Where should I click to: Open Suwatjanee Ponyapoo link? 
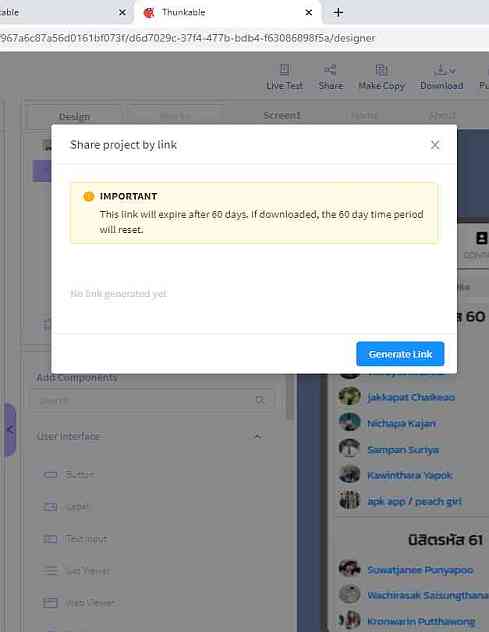tap(420, 570)
